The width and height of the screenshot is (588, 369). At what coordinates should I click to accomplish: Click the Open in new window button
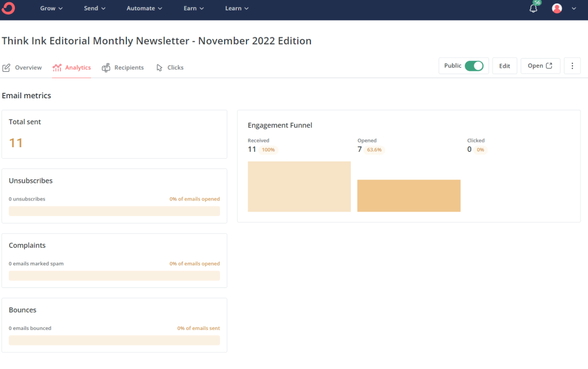click(540, 66)
